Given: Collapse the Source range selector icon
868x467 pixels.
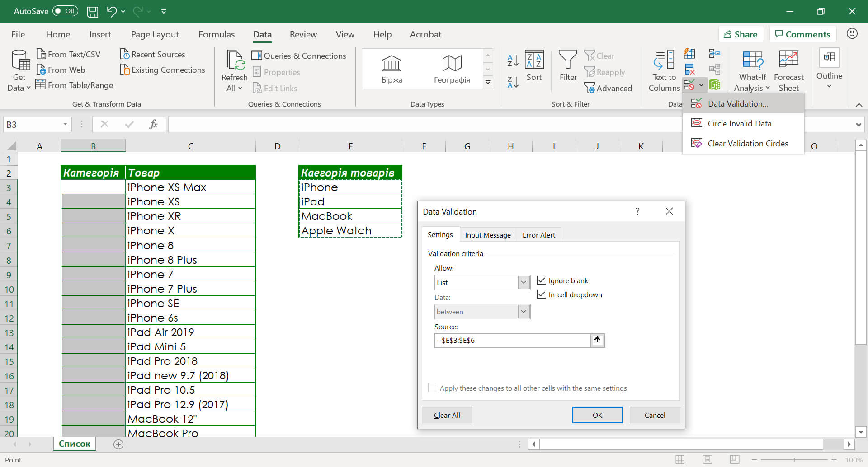Looking at the screenshot, I should [597, 340].
